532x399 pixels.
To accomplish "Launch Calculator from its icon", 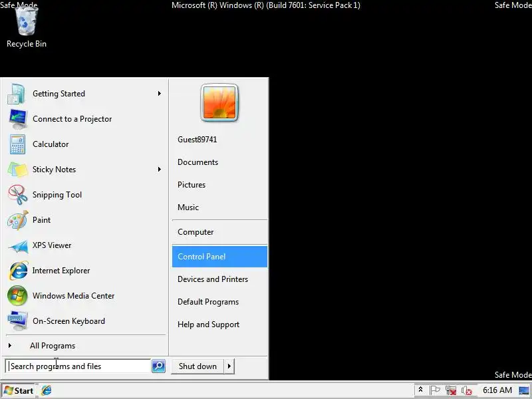I will tap(17, 144).
